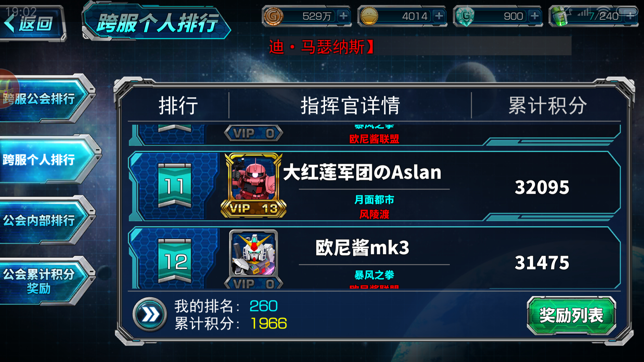The image size is (644, 362).
Task: Open the 奖励列表 rewards list
Action: pyautogui.click(x=571, y=315)
